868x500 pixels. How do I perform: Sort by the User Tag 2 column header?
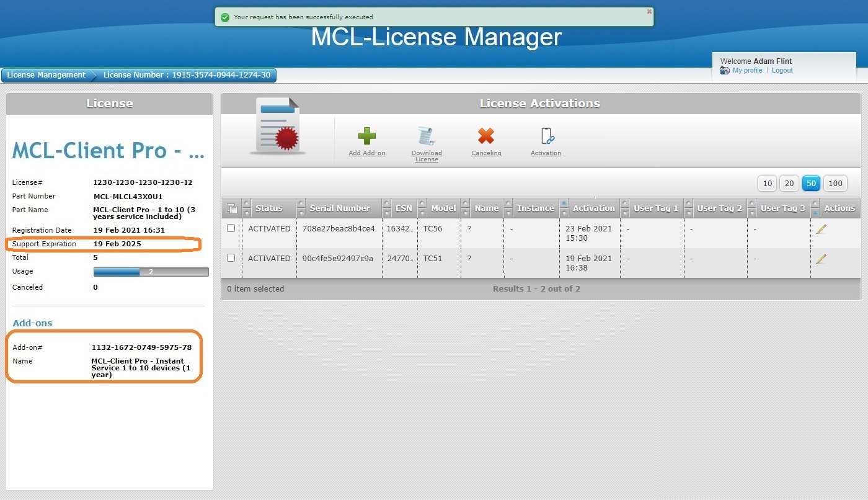coord(719,208)
